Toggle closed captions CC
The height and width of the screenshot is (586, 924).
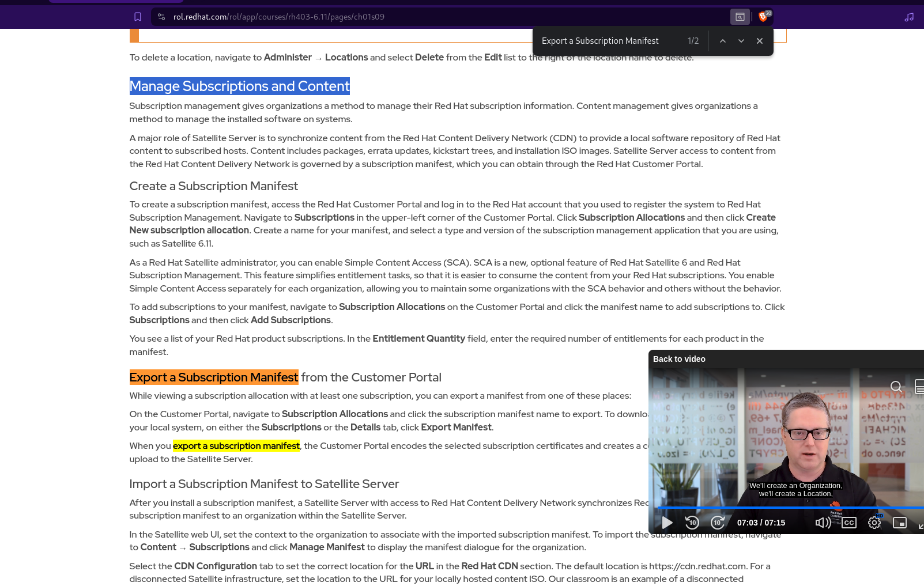[849, 523]
